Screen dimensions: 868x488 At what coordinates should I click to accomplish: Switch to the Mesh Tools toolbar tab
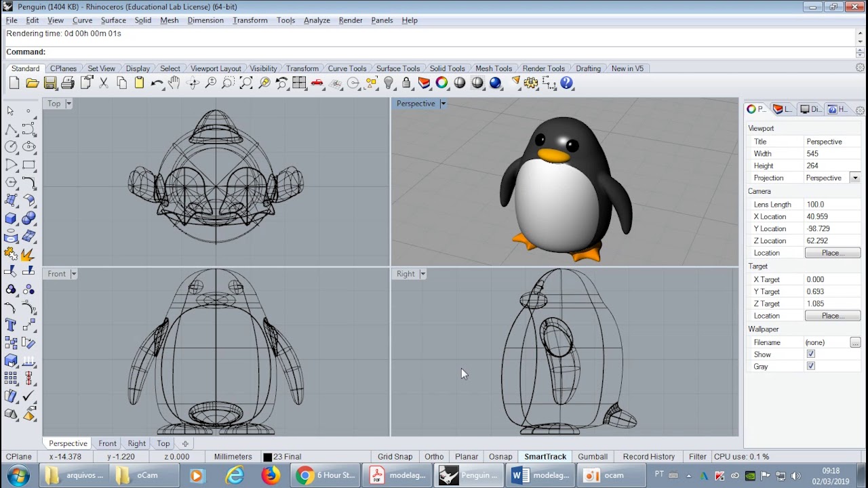494,68
